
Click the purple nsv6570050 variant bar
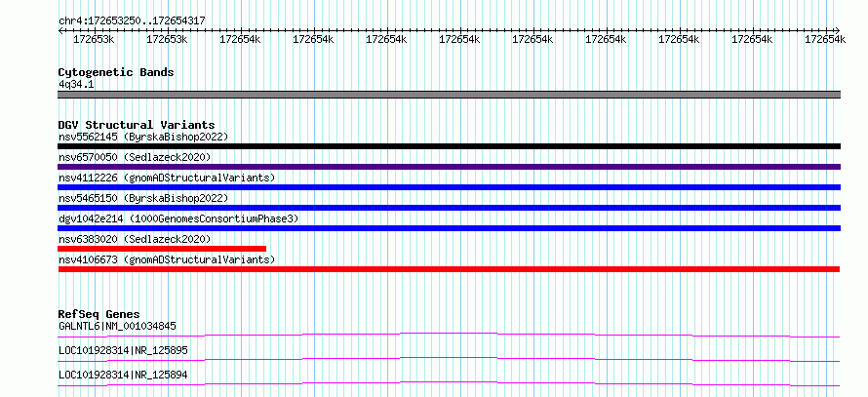click(449, 167)
